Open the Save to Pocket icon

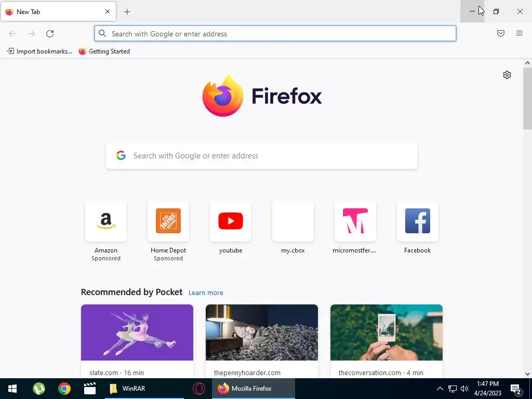[501, 33]
